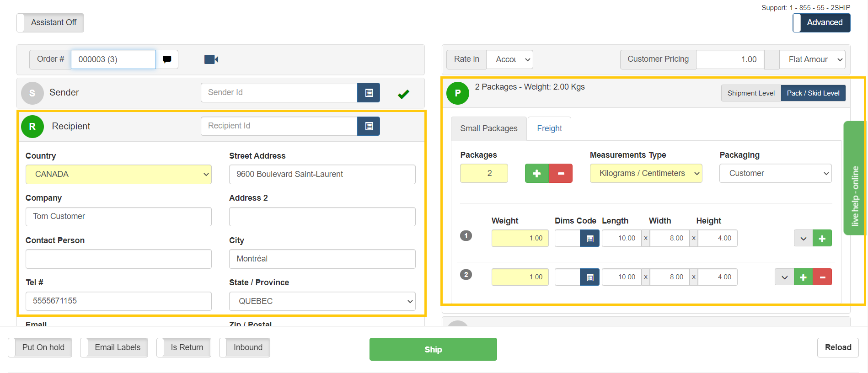Open the Recipient Id address book lookup
The height and width of the screenshot is (373, 868).
coord(369,126)
